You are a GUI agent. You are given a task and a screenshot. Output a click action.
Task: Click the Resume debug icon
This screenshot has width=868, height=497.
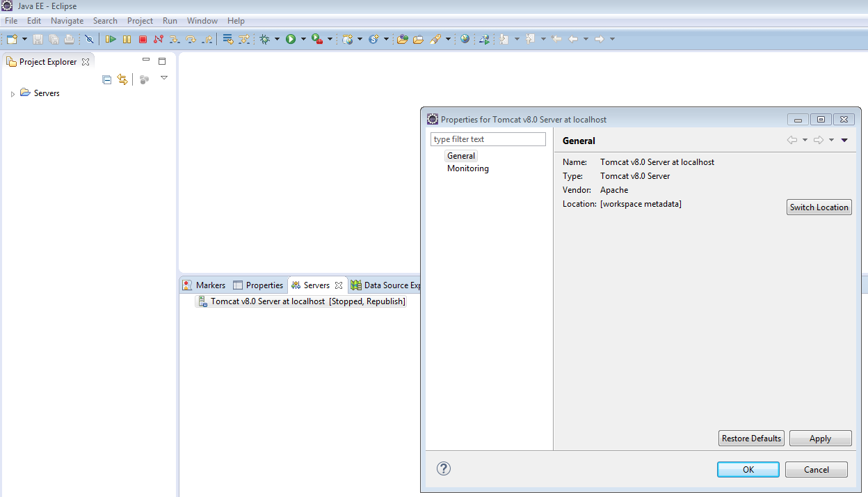pyautogui.click(x=111, y=39)
